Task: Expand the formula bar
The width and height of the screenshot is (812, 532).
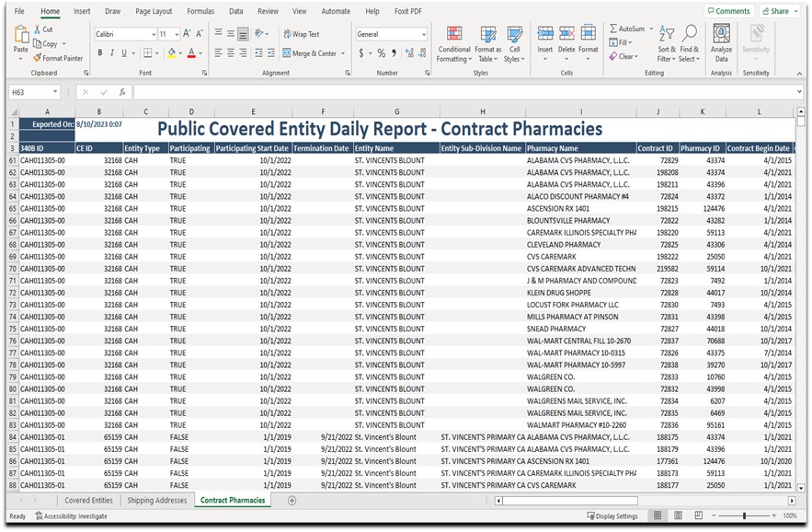Action: (x=799, y=92)
